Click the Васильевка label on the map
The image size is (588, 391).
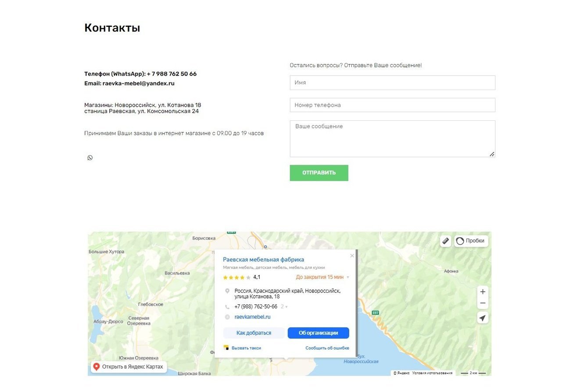click(x=177, y=273)
